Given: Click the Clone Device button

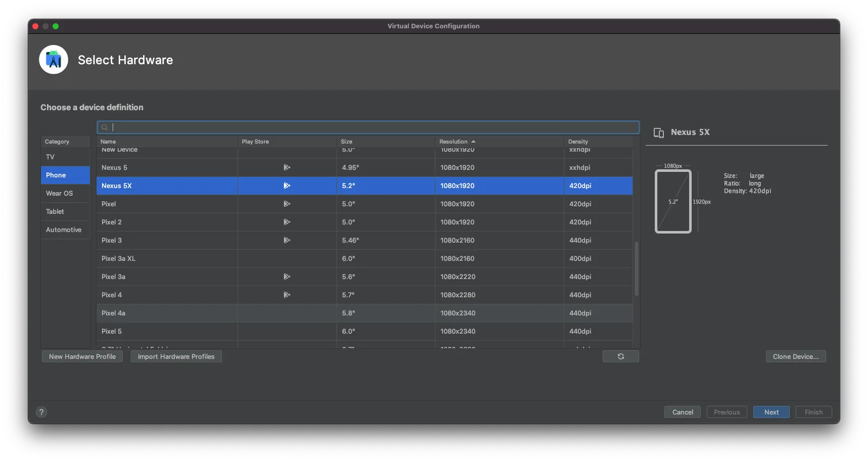Looking at the screenshot, I should pyautogui.click(x=796, y=356).
